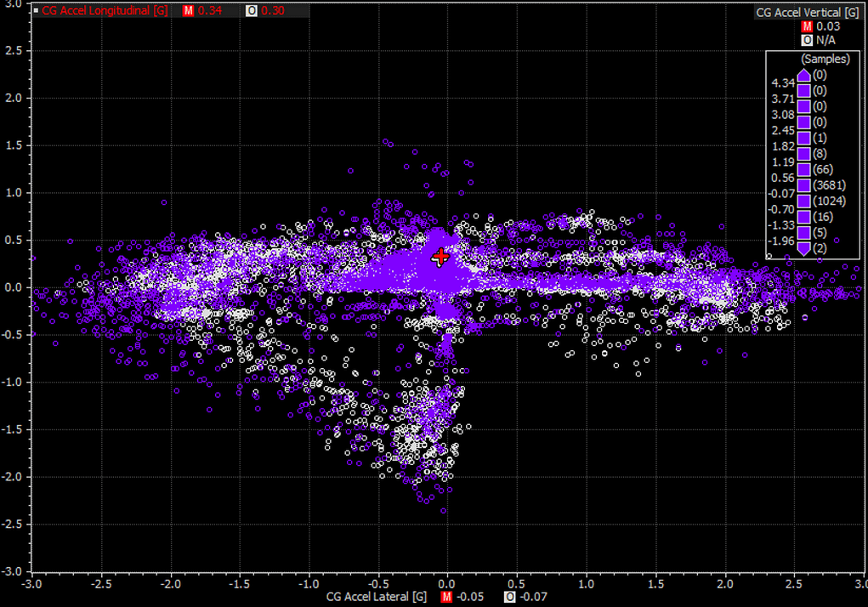
Task: Click the -1.33 legend threshold value
Action: pyautogui.click(x=781, y=225)
